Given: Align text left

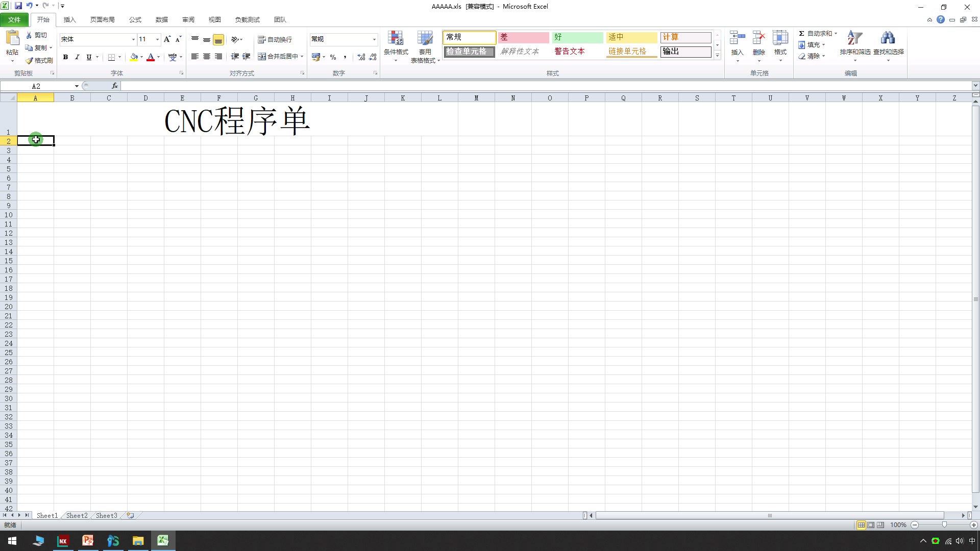Looking at the screenshot, I should tap(195, 57).
